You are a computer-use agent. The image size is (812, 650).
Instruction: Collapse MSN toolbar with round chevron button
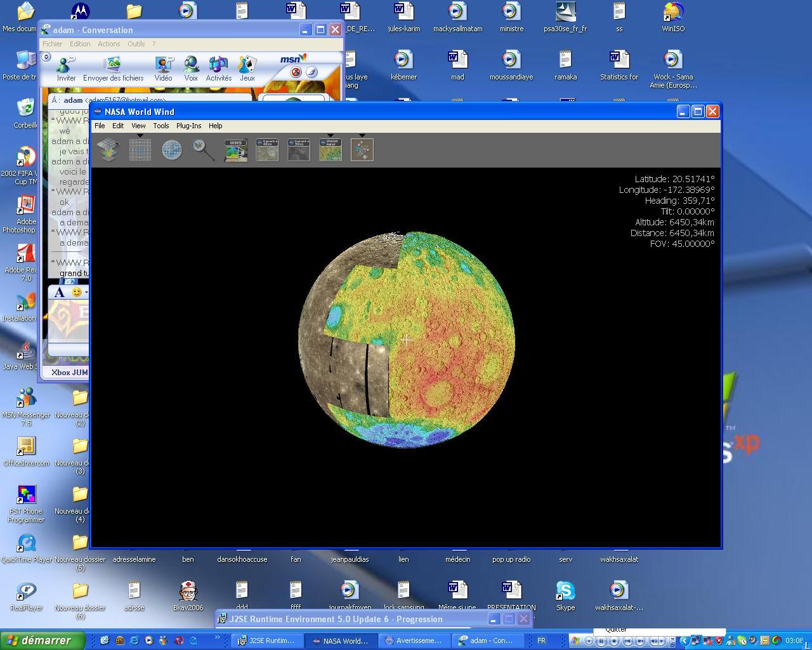(x=46, y=57)
